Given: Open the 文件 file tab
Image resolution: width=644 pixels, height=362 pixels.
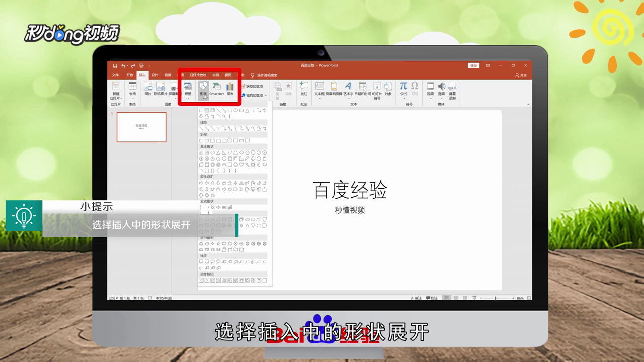Looking at the screenshot, I should tap(115, 75).
